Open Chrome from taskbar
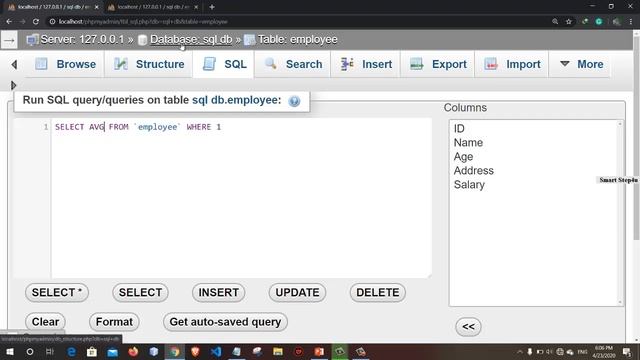Viewport: 640px width, 360px height. point(175,352)
